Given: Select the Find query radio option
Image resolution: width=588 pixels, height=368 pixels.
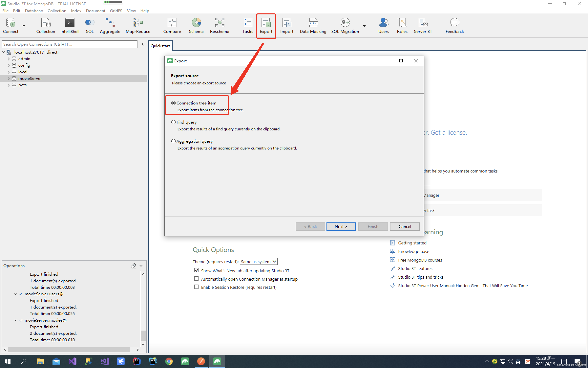Looking at the screenshot, I should 173,122.
